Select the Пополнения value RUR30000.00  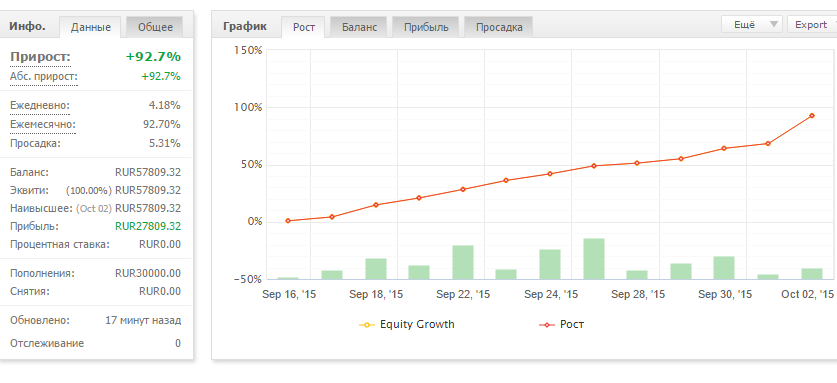148,273
